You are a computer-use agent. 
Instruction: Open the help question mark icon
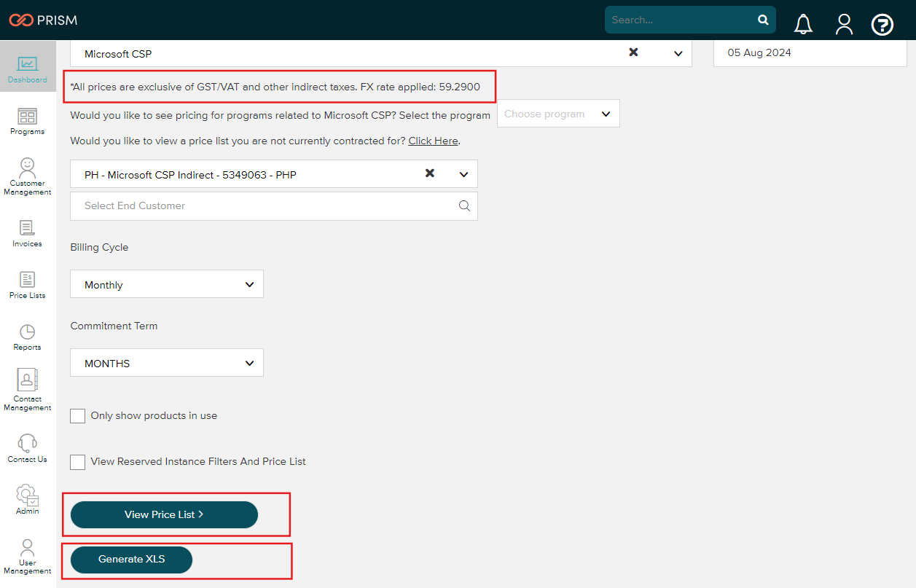(882, 25)
